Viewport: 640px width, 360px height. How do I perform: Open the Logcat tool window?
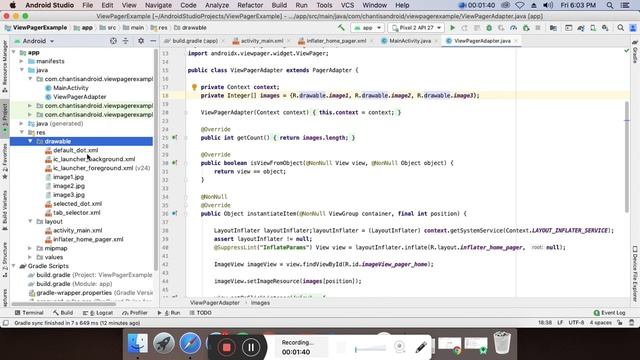[x=98, y=313]
